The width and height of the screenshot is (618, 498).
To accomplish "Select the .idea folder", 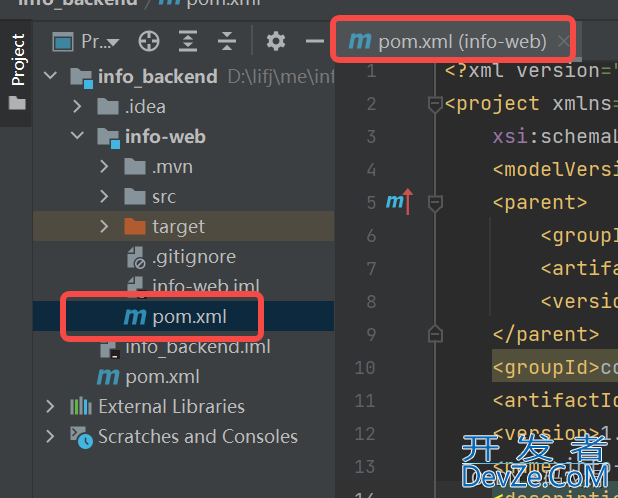I will [x=145, y=107].
